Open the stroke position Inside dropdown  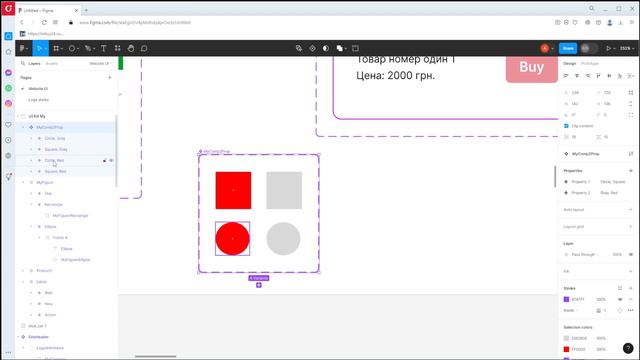click(x=571, y=310)
